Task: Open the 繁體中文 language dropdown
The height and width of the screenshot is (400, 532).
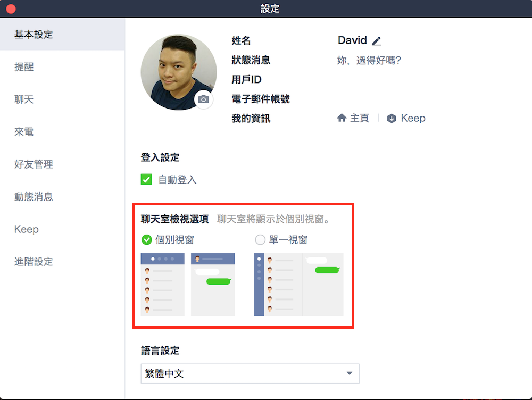Action: 250,373
